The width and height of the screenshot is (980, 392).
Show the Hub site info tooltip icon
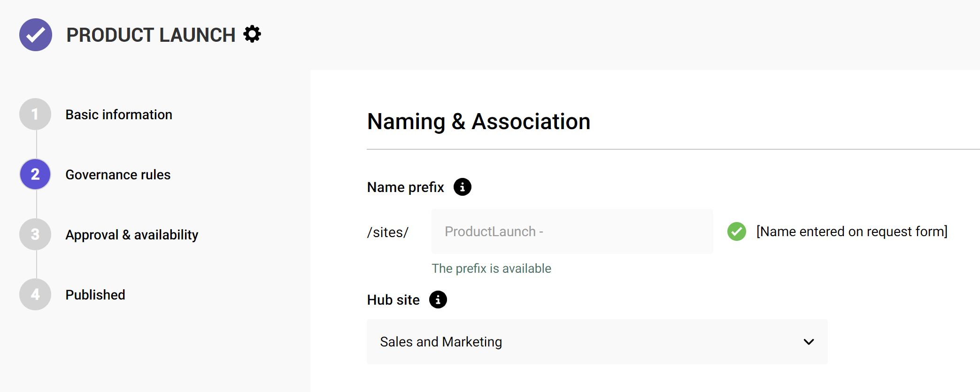(438, 299)
